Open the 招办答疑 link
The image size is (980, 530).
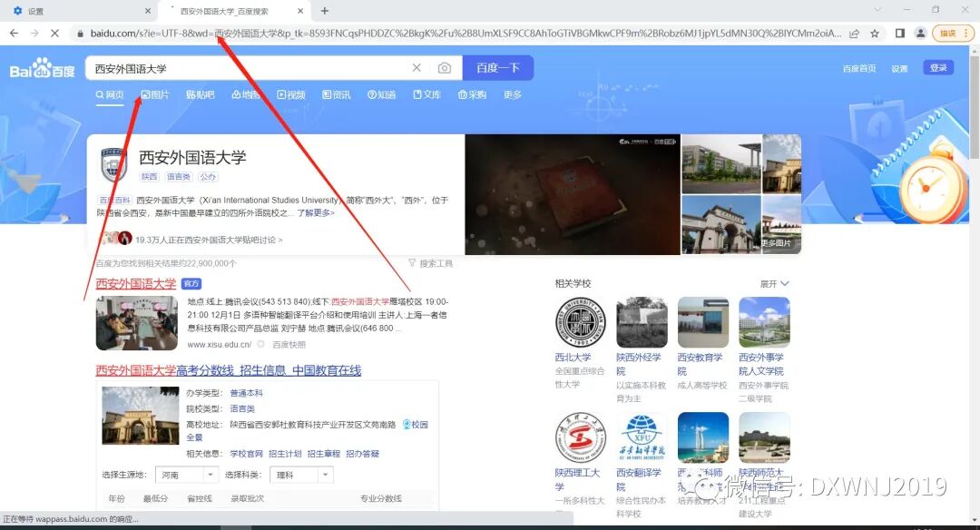(x=362, y=453)
